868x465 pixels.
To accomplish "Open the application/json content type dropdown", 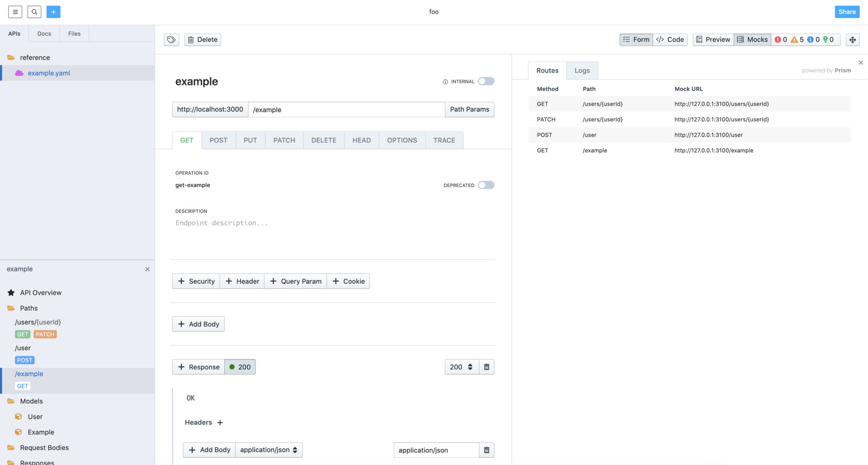I will point(269,450).
